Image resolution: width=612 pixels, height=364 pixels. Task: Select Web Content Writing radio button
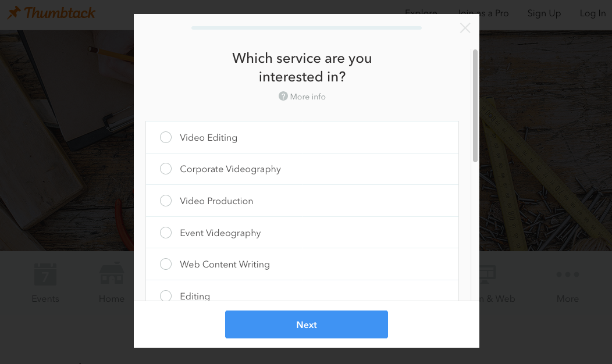[x=166, y=265]
